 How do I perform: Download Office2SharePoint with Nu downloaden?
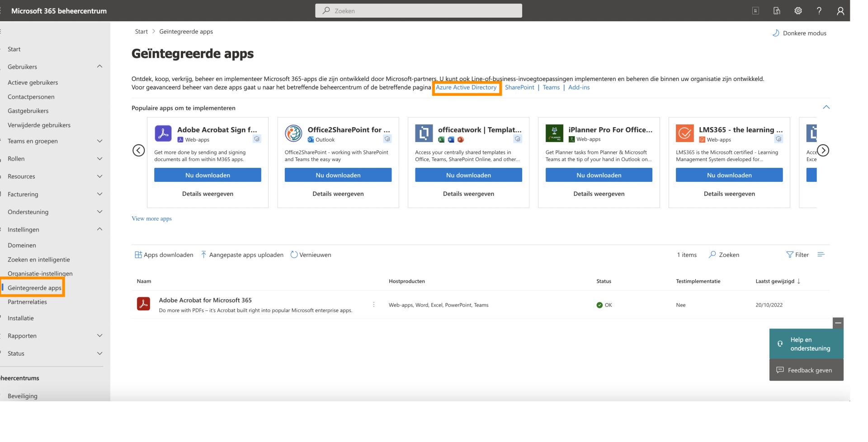pos(338,175)
